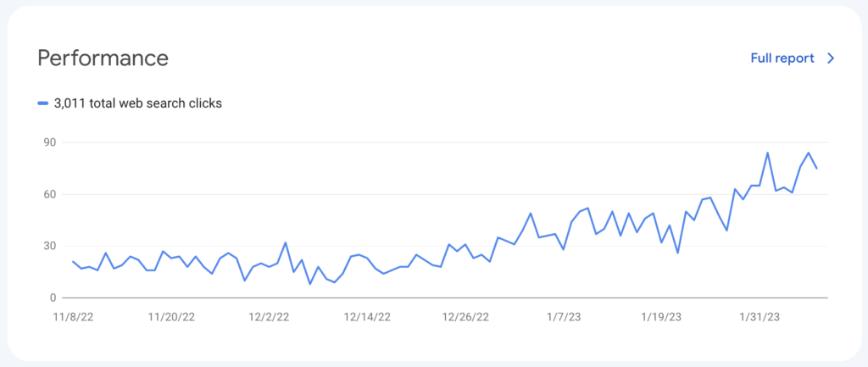Screen dimensions: 868x367
Task: Click the 11/8/22 date axis label
Action: (73, 317)
